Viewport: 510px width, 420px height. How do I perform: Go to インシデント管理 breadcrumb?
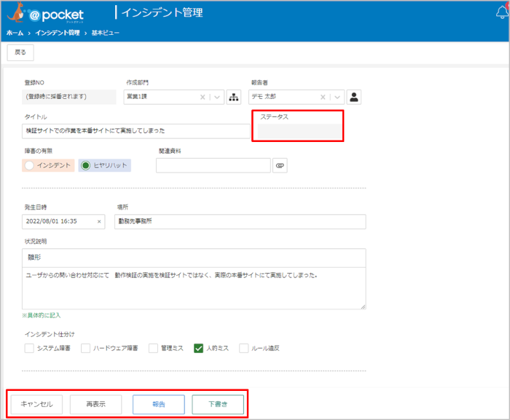pyautogui.click(x=58, y=33)
